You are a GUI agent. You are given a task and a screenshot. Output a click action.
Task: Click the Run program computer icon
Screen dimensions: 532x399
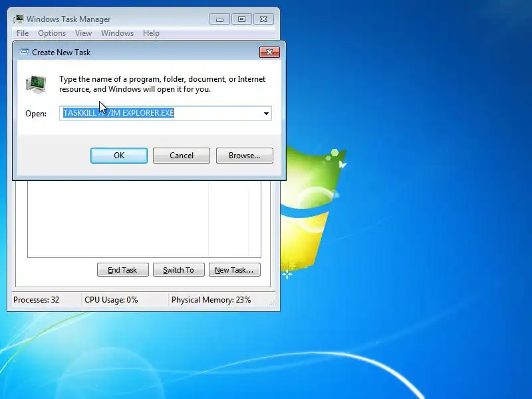(36, 84)
